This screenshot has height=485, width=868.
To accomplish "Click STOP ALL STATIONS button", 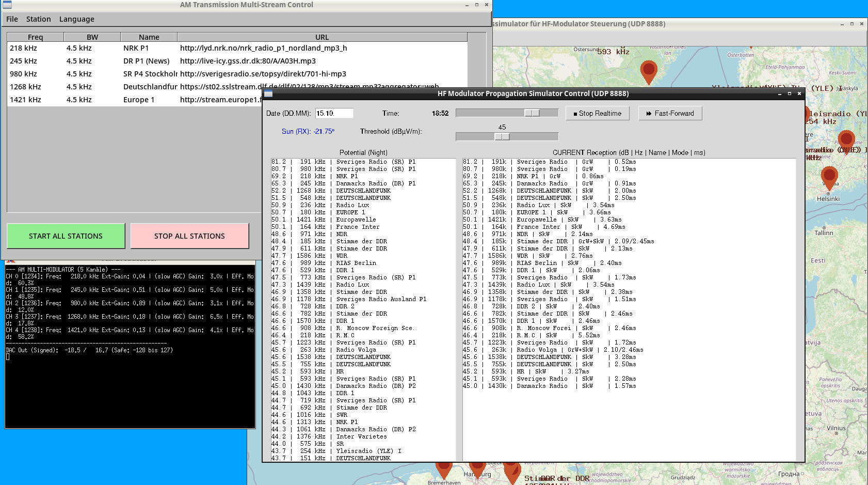I will [190, 236].
